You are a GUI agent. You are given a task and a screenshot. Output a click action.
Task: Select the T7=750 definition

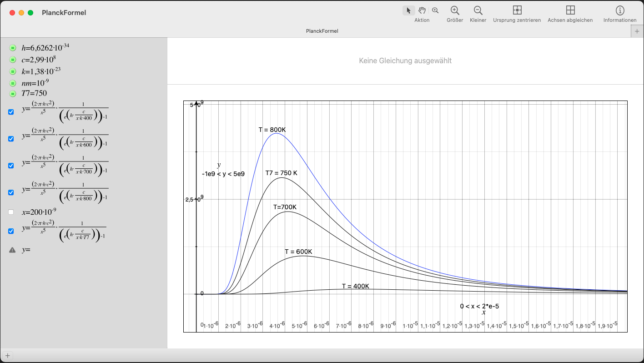(34, 94)
